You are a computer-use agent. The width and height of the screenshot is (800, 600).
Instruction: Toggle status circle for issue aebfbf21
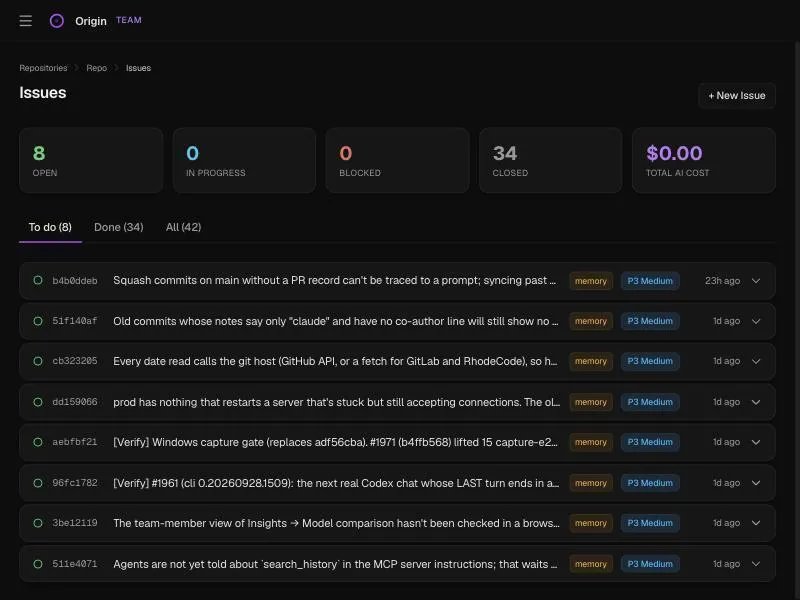(38, 442)
